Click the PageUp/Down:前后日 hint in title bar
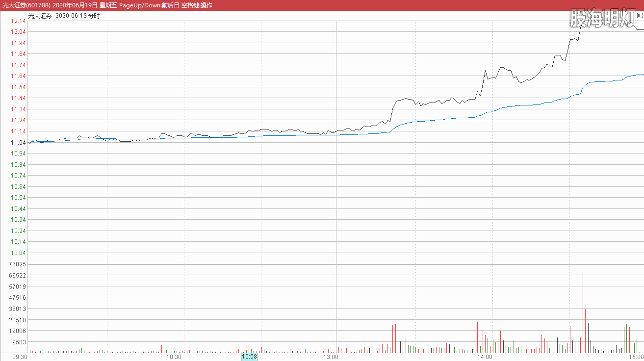 (x=149, y=5)
